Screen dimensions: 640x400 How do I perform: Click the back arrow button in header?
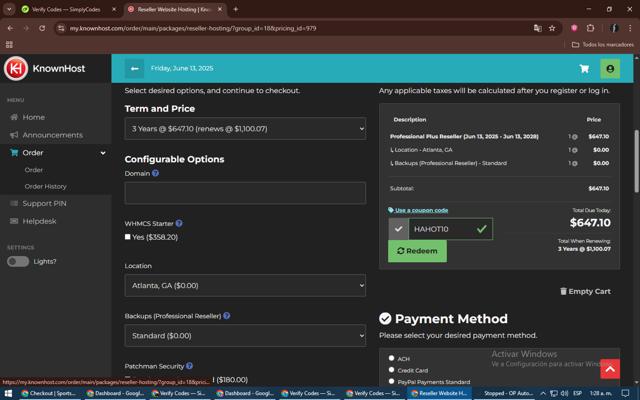(x=134, y=69)
